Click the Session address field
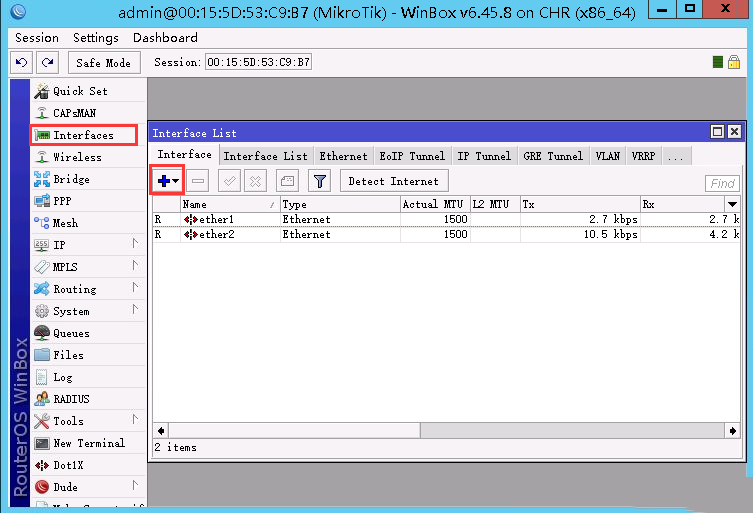The height and width of the screenshot is (513, 753). click(x=258, y=62)
